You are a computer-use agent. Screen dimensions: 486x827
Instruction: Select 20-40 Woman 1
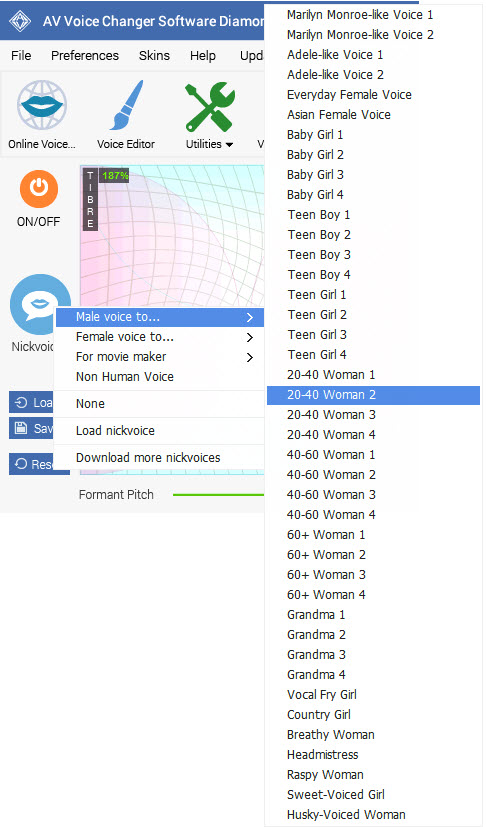373,375
